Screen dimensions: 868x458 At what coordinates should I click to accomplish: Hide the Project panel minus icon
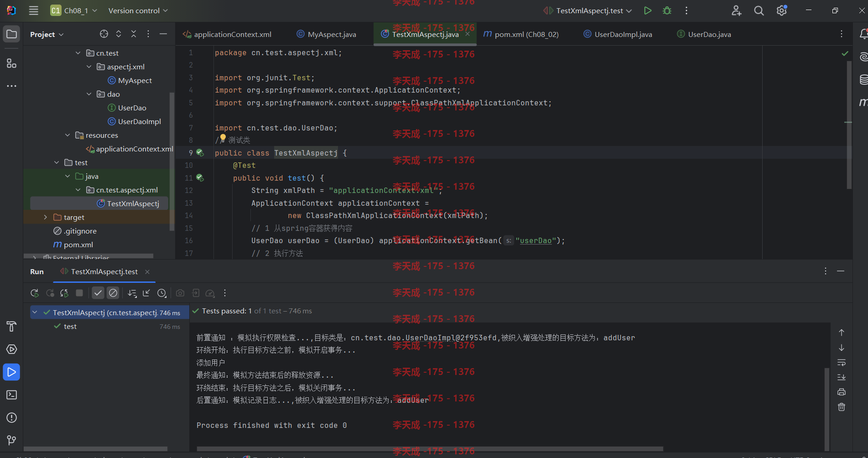click(x=163, y=34)
